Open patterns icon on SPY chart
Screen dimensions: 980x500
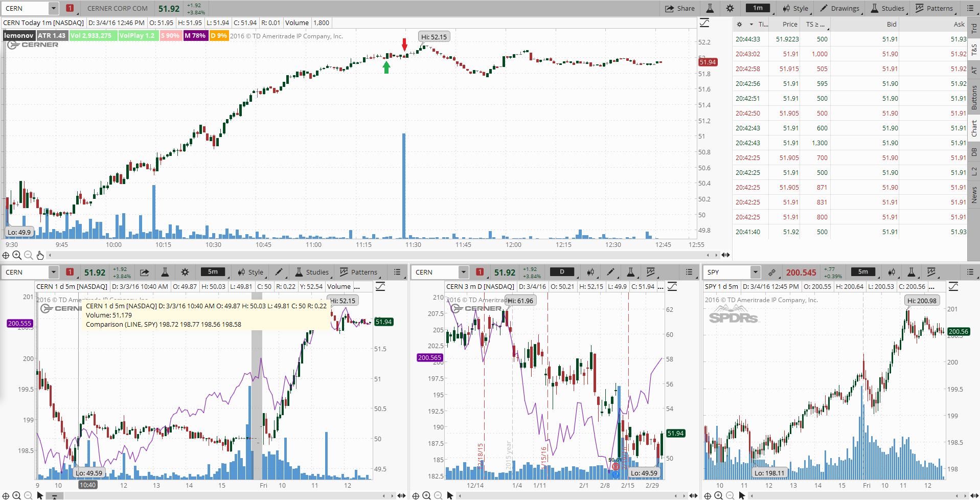click(x=931, y=272)
